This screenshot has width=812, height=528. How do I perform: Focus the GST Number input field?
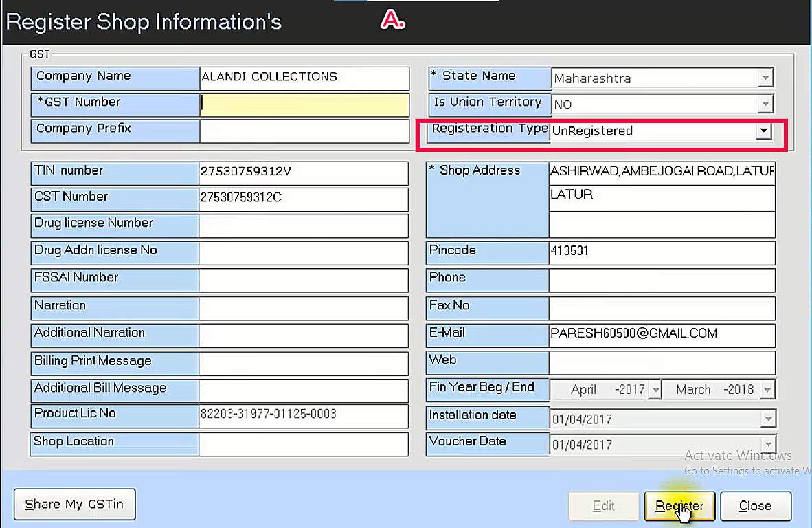(304, 104)
